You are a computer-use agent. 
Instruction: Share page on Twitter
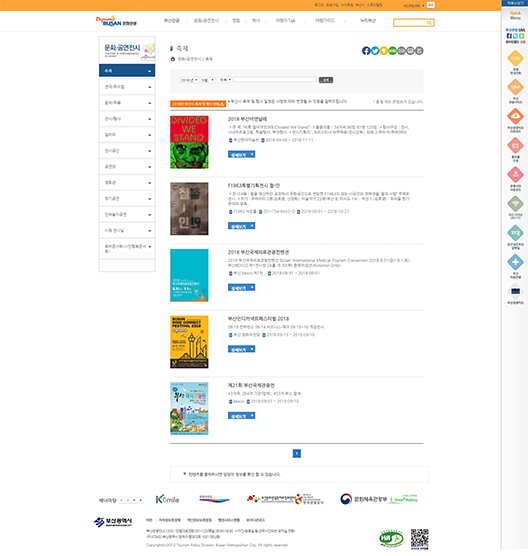pos(375,51)
